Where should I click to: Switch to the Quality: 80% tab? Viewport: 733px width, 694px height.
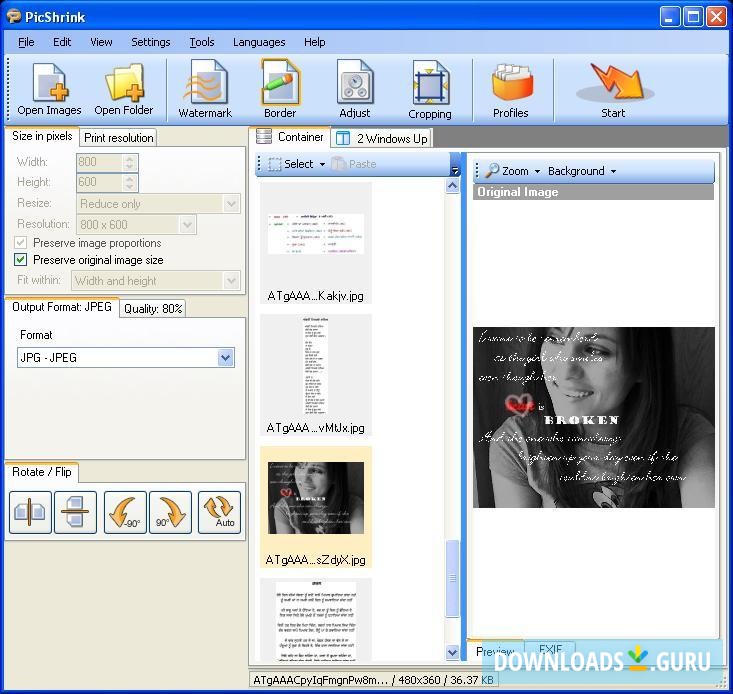click(152, 309)
